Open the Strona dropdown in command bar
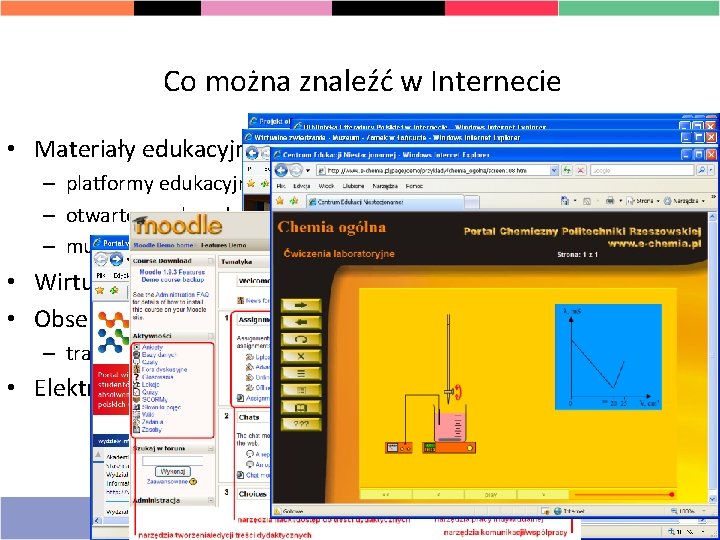Viewport: 720px width, 540px height. pos(658,201)
